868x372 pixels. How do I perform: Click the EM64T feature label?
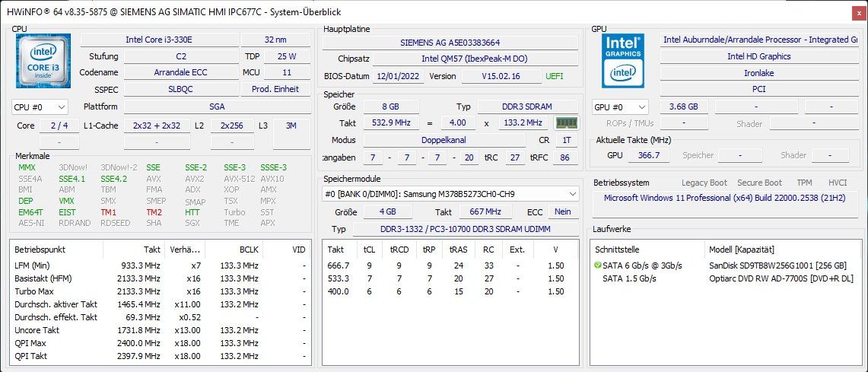pos(31,212)
